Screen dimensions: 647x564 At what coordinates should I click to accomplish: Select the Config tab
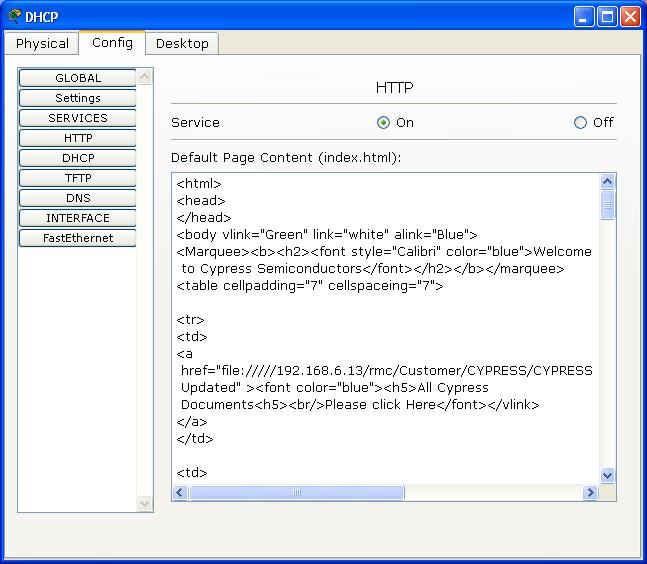(x=112, y=42)
